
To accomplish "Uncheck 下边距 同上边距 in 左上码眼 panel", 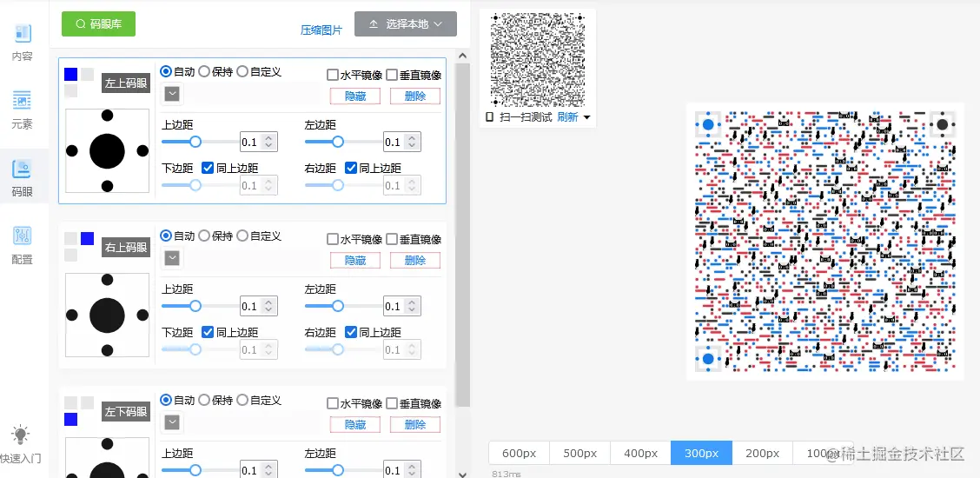I will pos(209,168).
